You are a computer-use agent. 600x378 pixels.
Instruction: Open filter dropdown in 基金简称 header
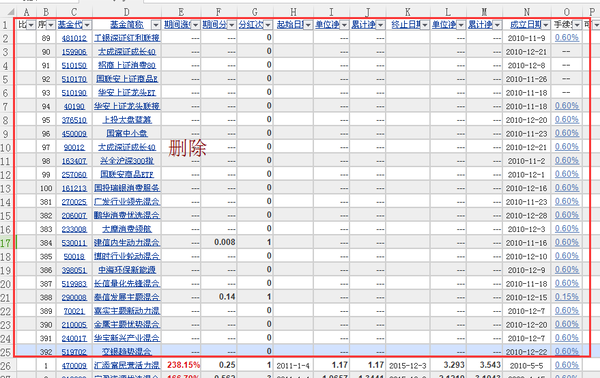[x=156, y=25]
